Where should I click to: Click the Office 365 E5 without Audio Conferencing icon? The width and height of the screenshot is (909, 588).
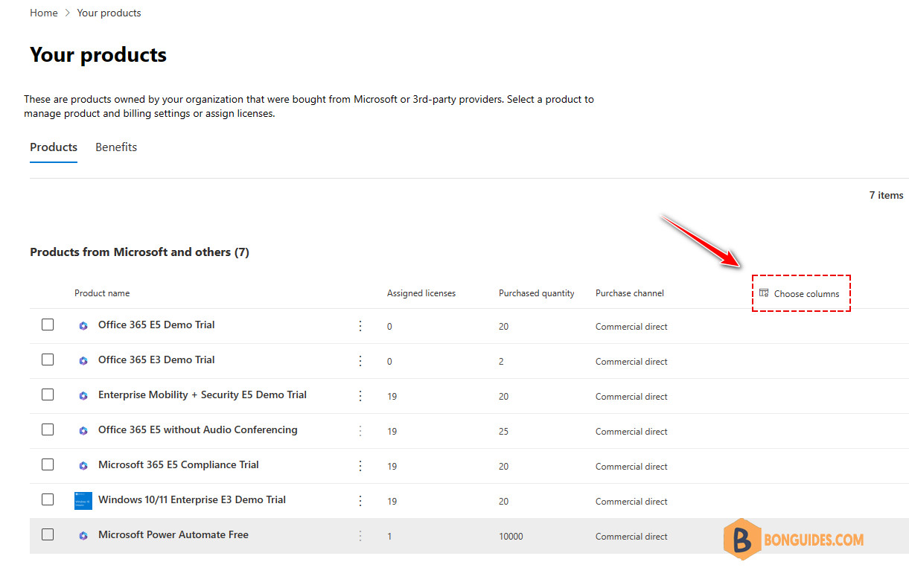83,430
